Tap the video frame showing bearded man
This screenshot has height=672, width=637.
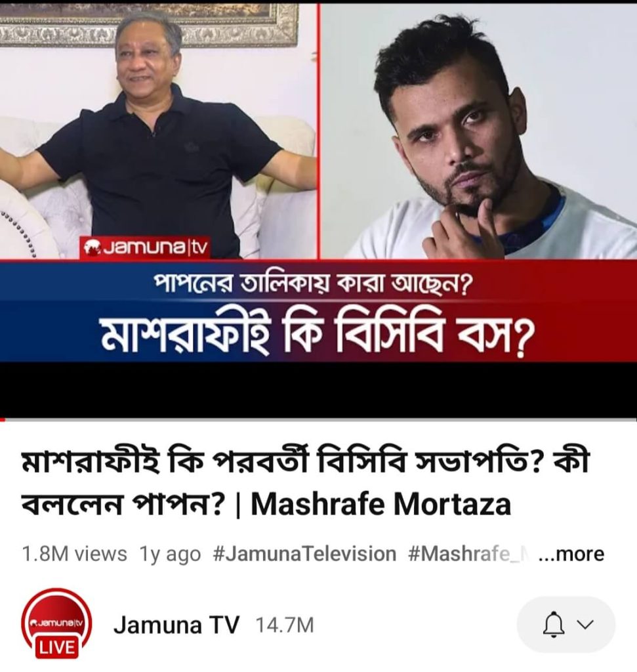pyautogui.click(x=479, y=131)
